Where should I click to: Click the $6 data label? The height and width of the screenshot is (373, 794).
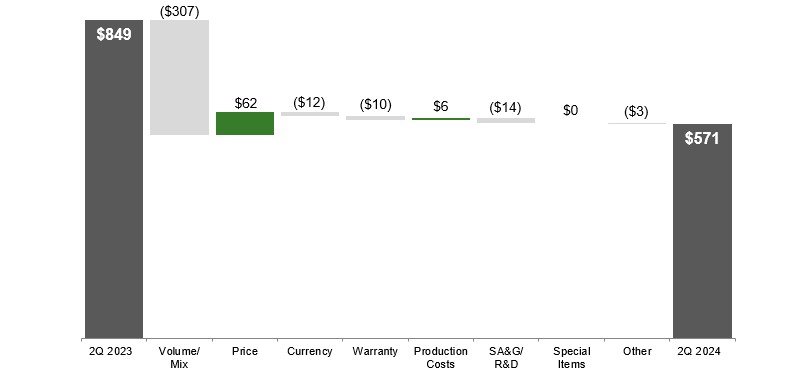pyautogui.click(x=441, y=106)
